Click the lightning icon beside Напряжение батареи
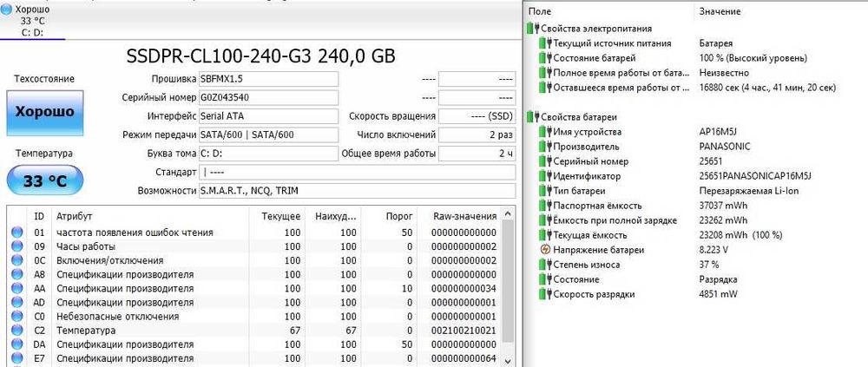This screenshot has width=868, height=367. point(546,250)
